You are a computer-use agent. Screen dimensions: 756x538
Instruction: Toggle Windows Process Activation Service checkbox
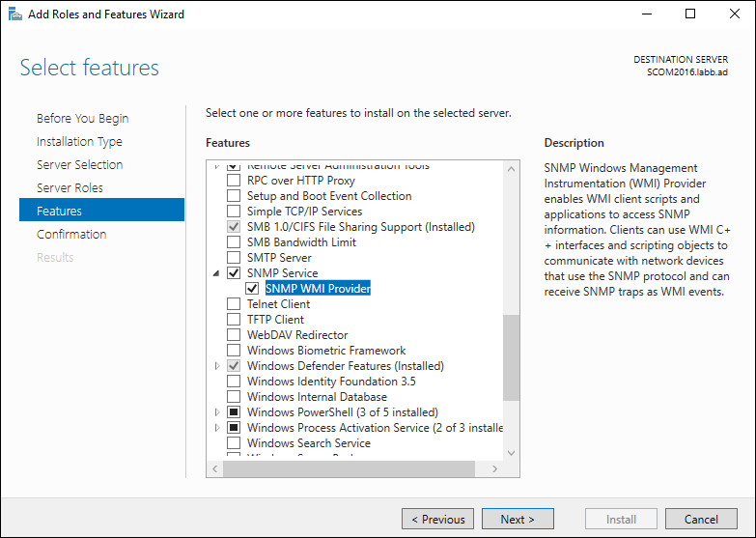(234, 428)
